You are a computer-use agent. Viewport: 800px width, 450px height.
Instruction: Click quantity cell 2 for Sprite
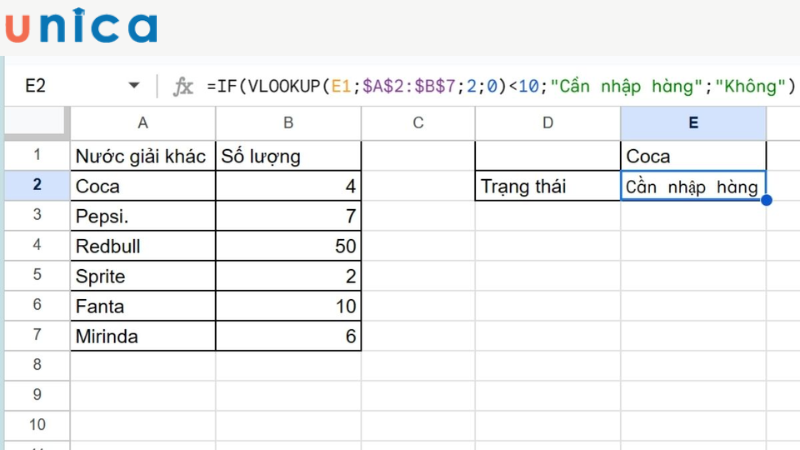click(288, 276)
